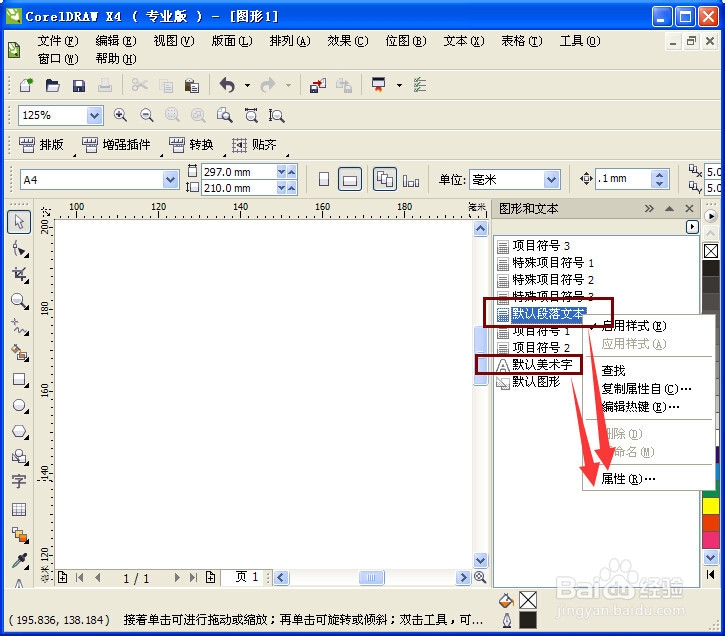This screenshot has height=636, width=725.
Task: Choose 属性(R)... from the context menu
Action: click(x=628, y=479)
